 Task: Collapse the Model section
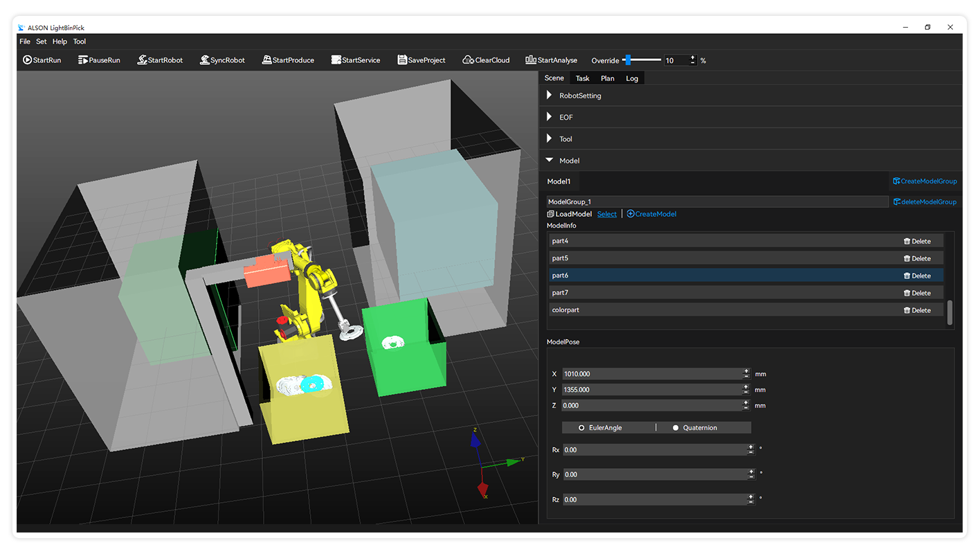tap(549, 160)
